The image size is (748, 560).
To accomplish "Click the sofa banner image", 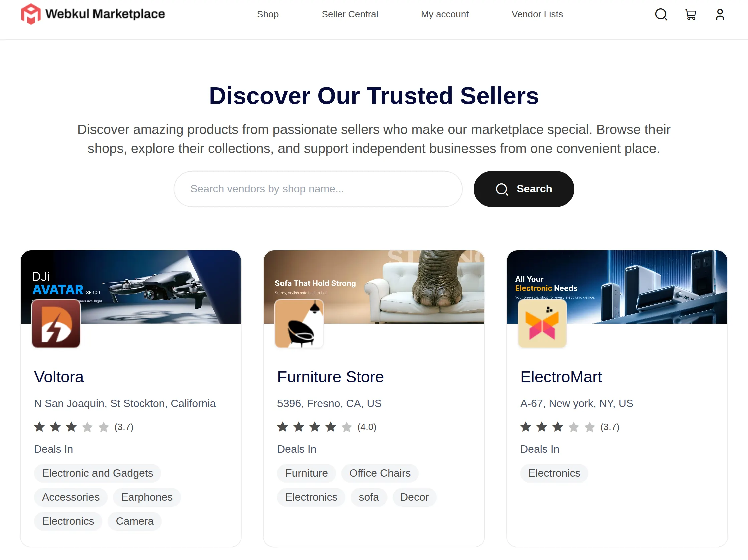I will click(374, 287).
